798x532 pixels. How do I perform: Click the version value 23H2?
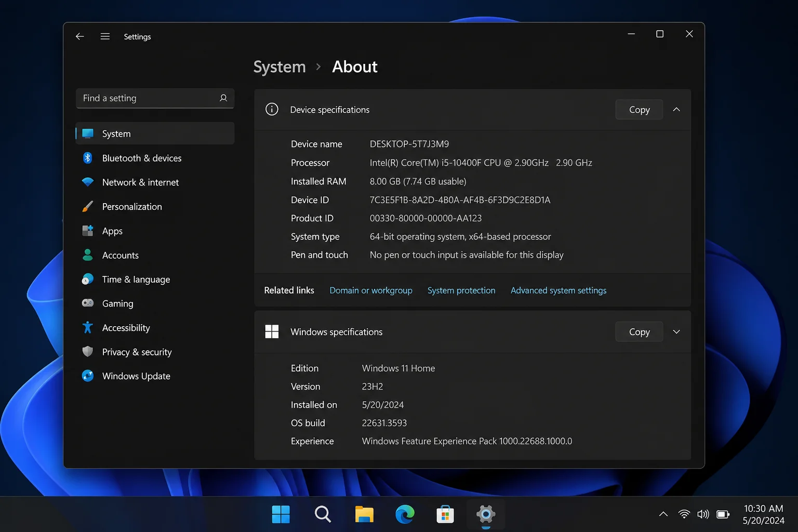coord(373,386)
